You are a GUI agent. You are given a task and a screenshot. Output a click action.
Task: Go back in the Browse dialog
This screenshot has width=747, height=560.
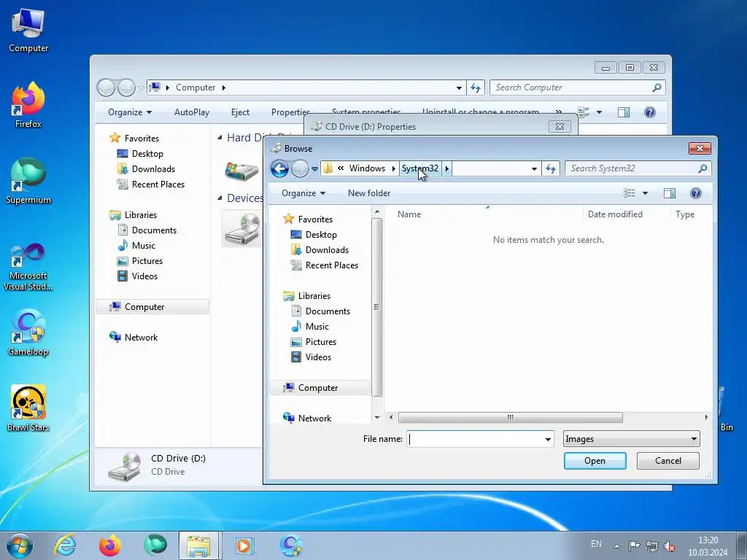coord(279,168)
